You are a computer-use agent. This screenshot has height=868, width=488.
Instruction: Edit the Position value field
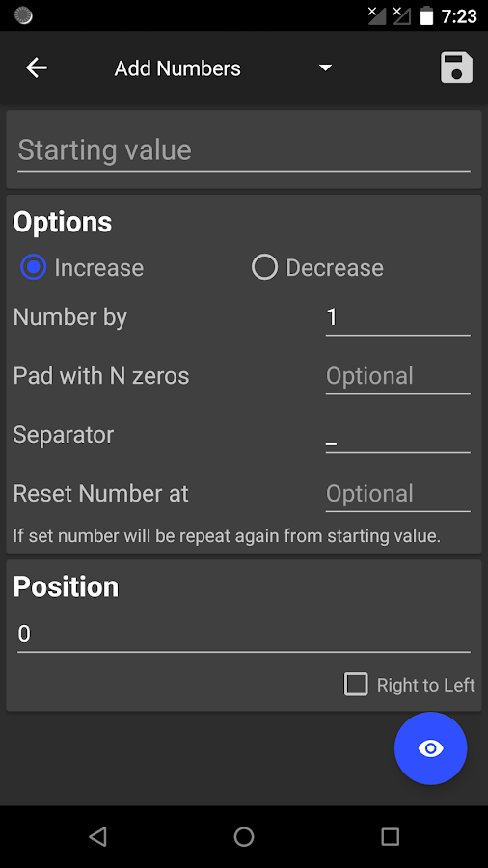pos(244,635)
